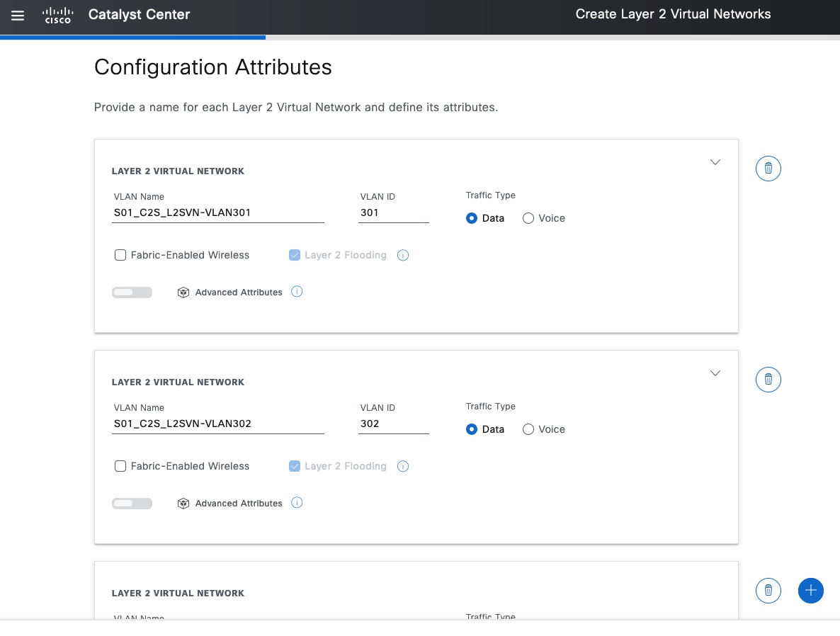Collapse the first Layer 2 Virtual Network card
Screen dimensions: 840x636
pyautogui.click(x=715, y=162)
